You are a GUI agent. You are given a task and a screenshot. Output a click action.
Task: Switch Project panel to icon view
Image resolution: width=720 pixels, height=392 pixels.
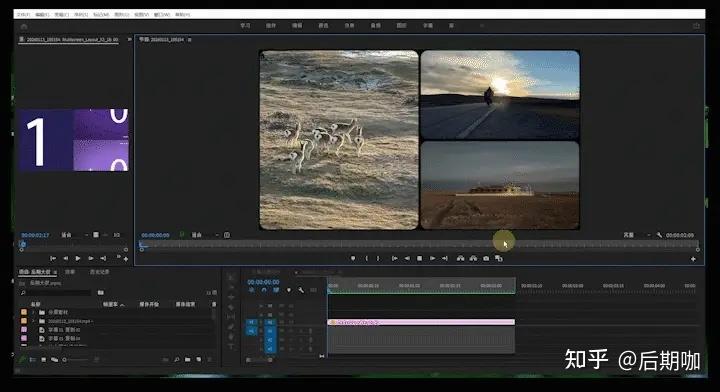43,360
